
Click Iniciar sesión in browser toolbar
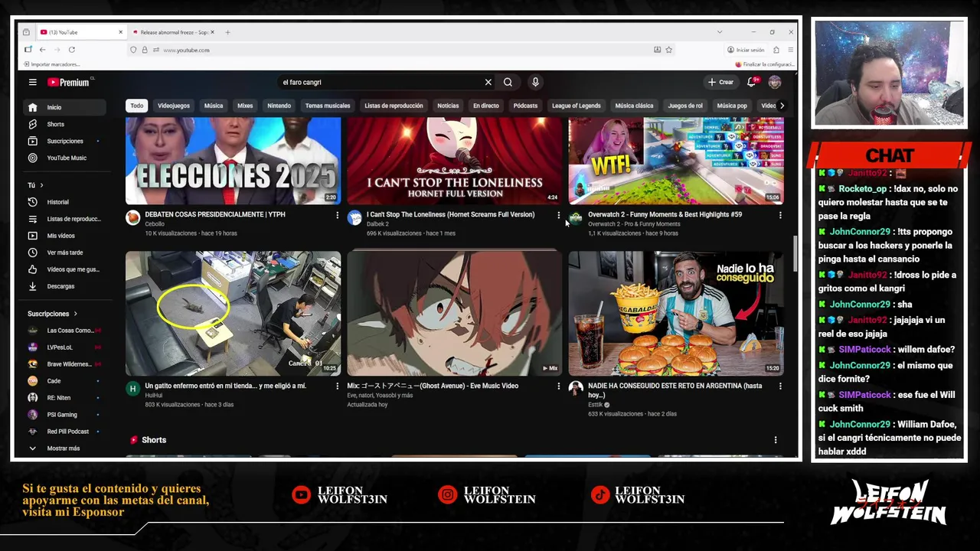point(745,50)
